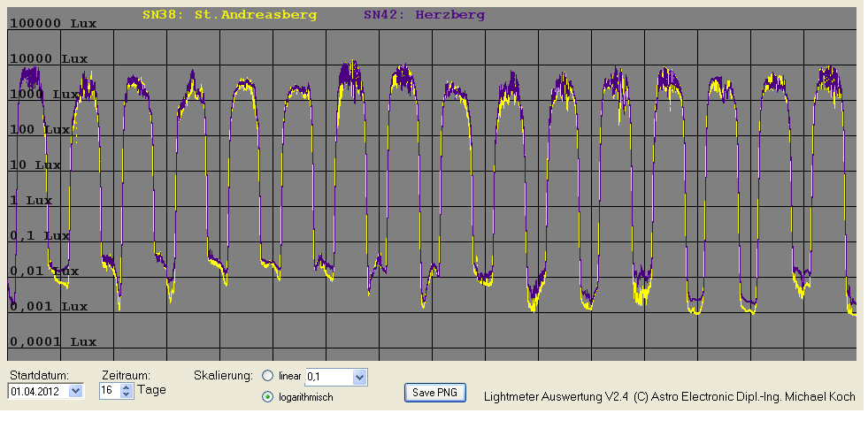Image resolution: width=868 pixels, height=421 pixels.
Task: Click the 10000 Lux axis label
Action: (x=50, y=58)
